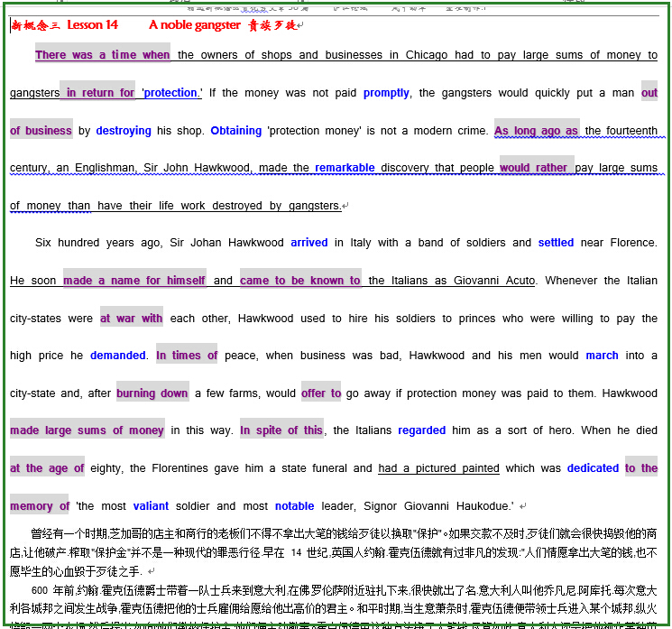Click the highlighted phrase "came to be known to"
Screen dimensions: 672x629
(299, 281)
